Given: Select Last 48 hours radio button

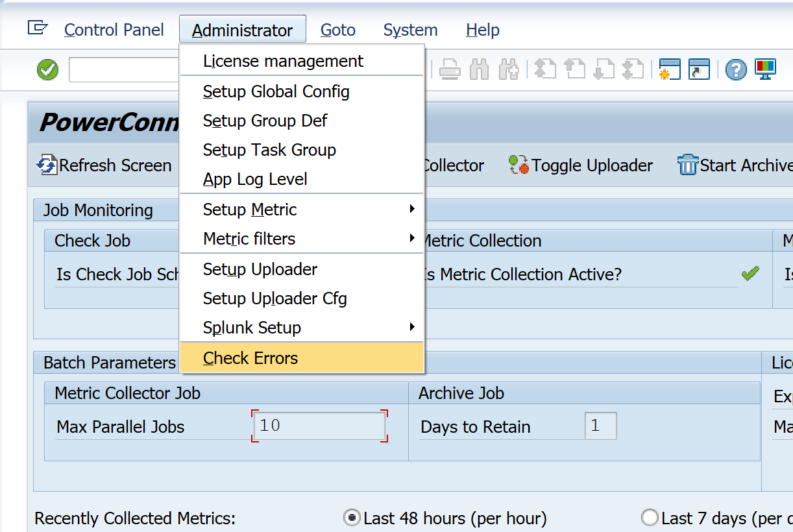Looking at the screenshot, I should 352,518.
